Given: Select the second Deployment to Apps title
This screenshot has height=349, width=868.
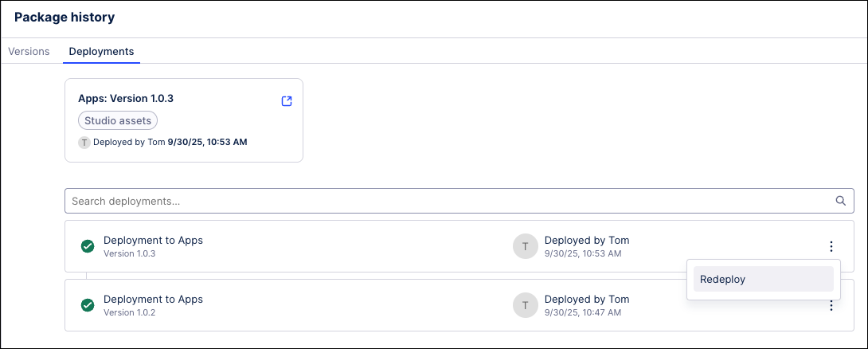Looking at the screenshot, I should pos(153,299).
